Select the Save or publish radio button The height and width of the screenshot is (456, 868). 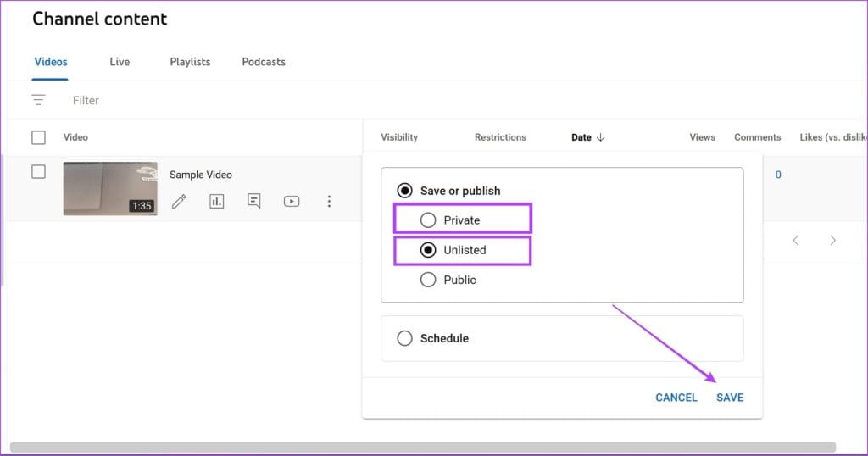click(x=404, y=191)
